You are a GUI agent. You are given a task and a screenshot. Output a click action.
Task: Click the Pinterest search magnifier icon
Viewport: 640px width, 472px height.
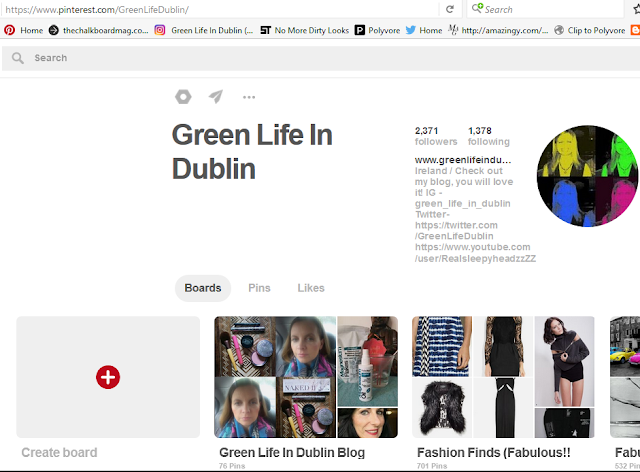pos(18,58)
